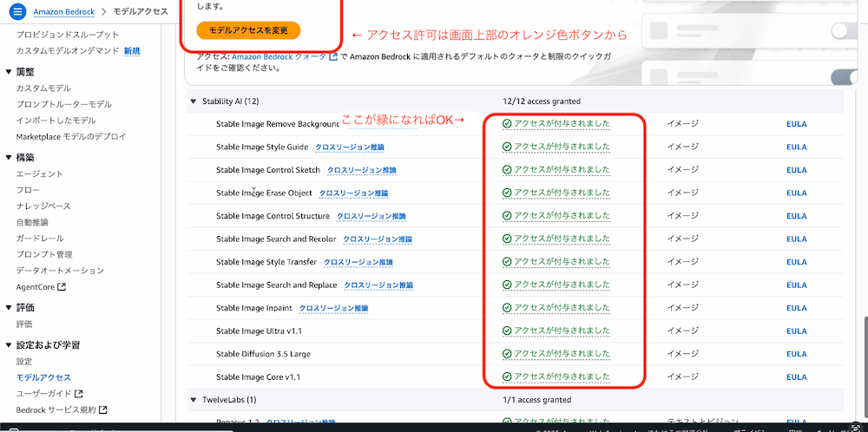Open the external link icon beside AgentCore

tap(62, 287)
